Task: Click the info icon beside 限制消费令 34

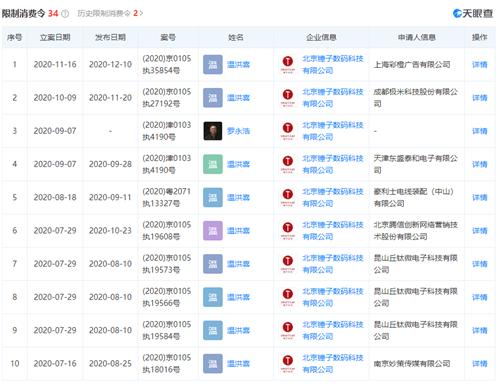Action: (65, 14)
